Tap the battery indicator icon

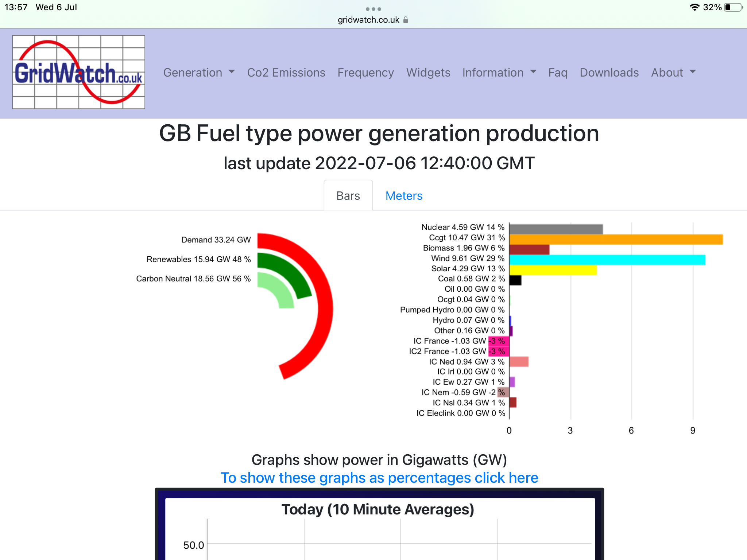click(x=734, y=7)
